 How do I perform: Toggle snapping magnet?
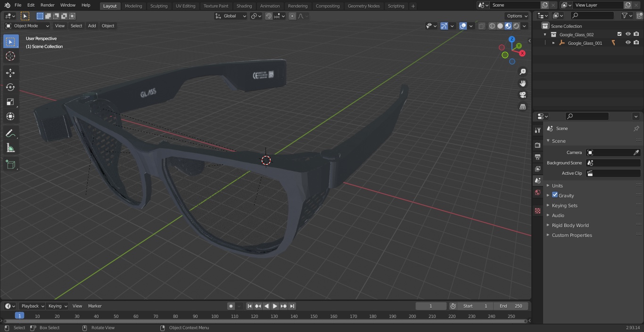268,16
